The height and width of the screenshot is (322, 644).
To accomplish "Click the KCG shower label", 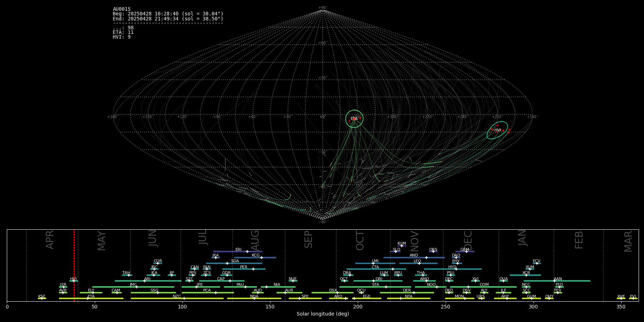I will [256, 255].
